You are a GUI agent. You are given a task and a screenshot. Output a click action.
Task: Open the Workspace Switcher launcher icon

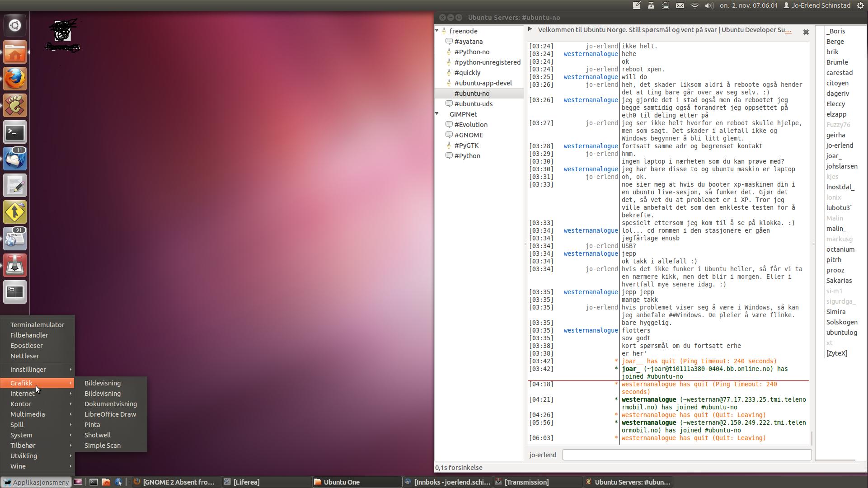tap(15, 292)
